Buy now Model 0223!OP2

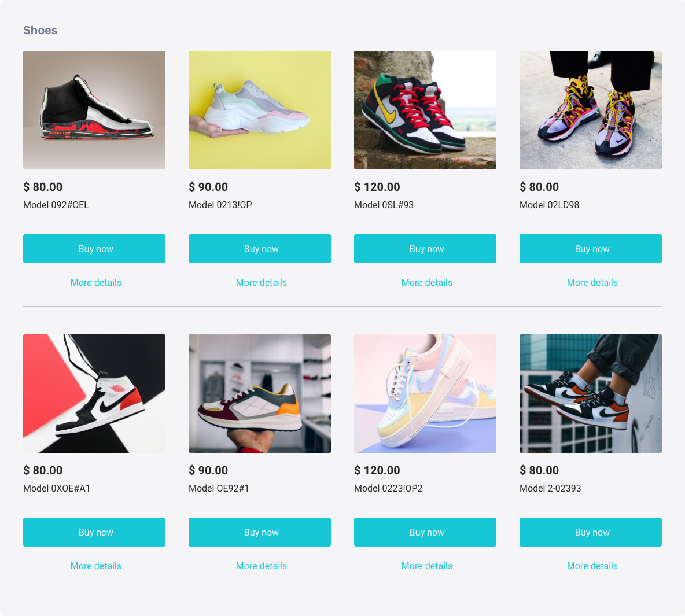click(x=425, y=533)
